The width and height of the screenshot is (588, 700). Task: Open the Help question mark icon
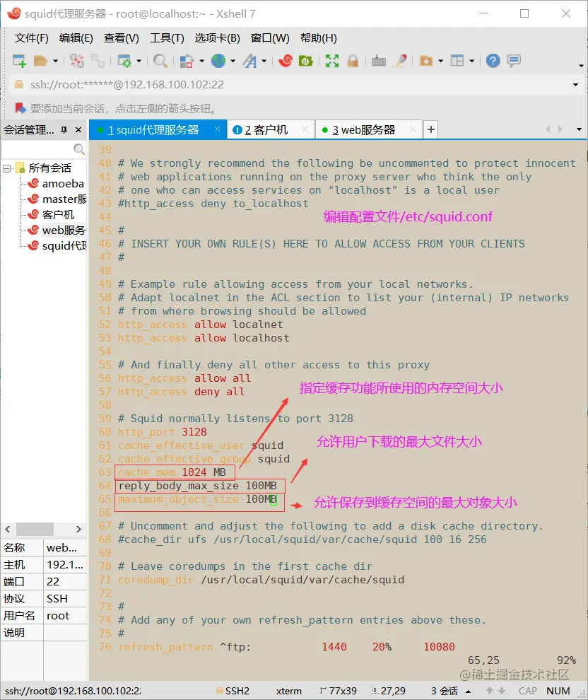[493, 61]
